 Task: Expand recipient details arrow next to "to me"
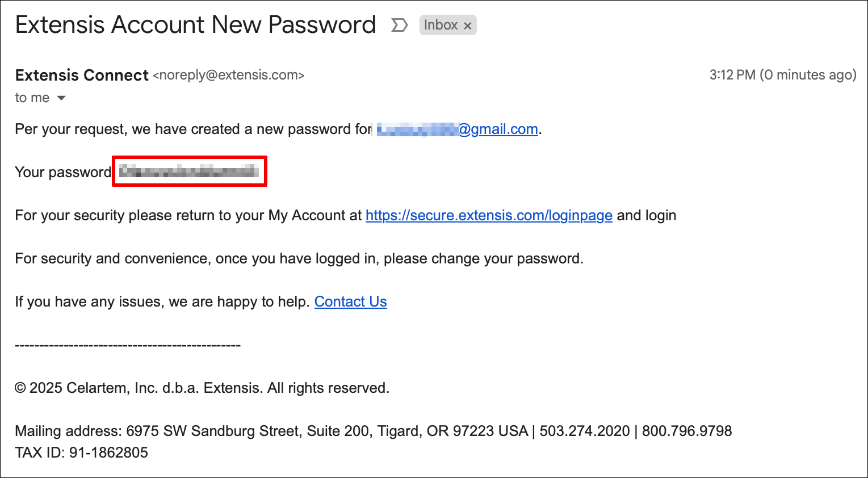[x=61, y=98]
